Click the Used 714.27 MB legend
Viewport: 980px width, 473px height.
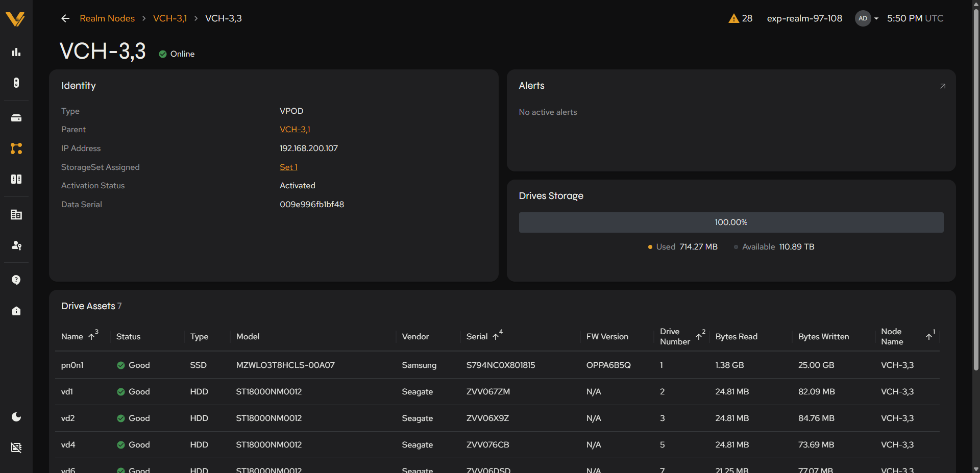point(683,247)
